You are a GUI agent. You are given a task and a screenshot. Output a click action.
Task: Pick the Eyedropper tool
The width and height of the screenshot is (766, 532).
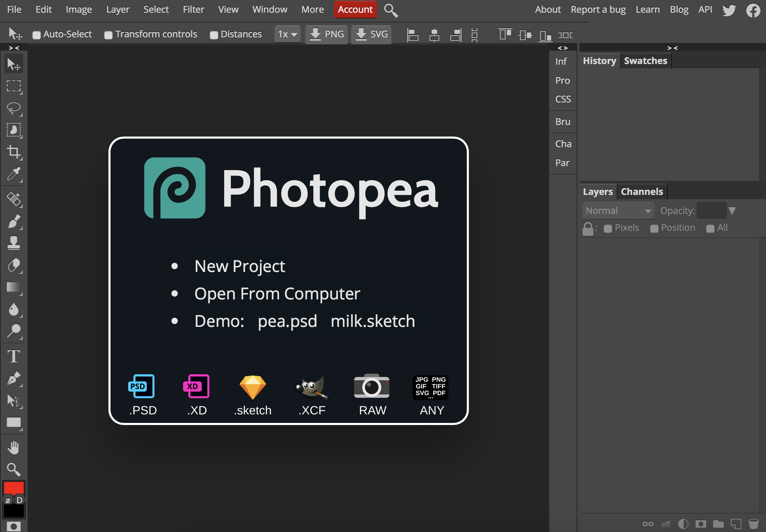coord(14,174)
